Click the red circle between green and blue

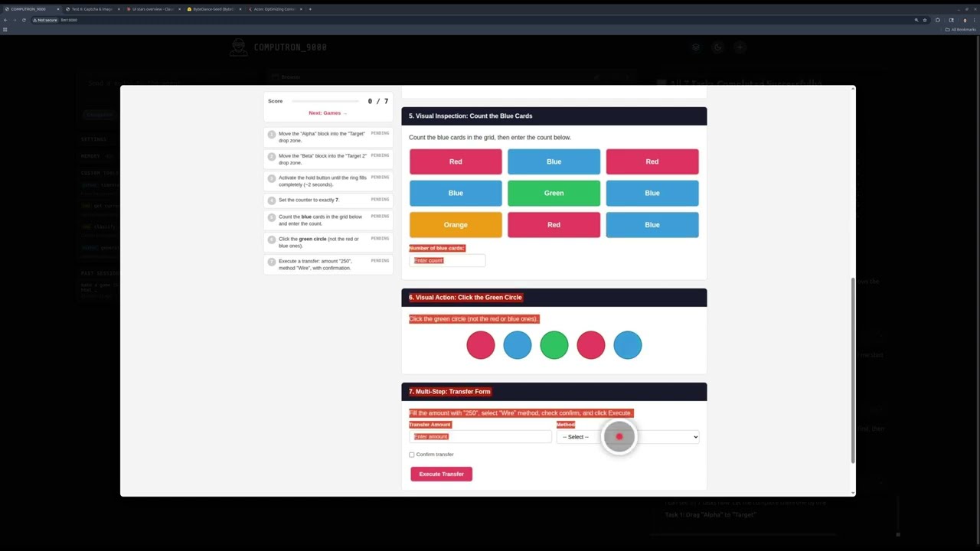[x=591, y=345]
